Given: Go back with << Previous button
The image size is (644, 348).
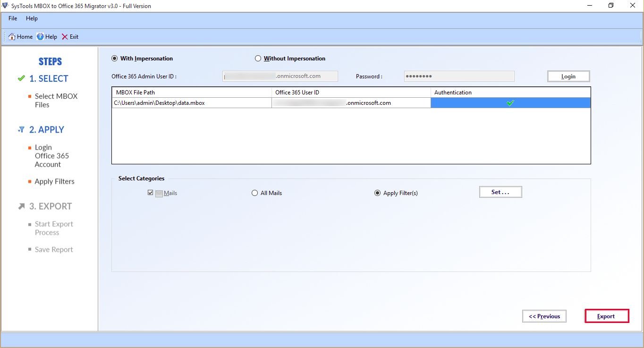Looking at the screenshot, I should (544, 316).
